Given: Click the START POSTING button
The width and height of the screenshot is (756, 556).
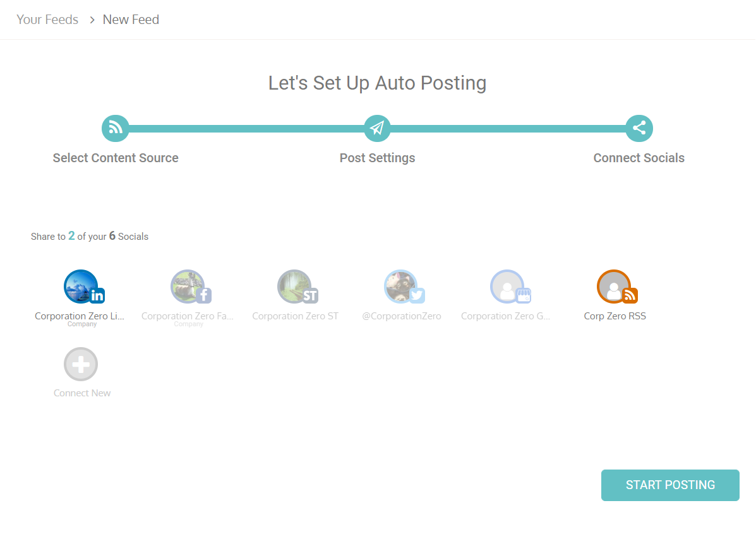Looking at the screenshot, I should (670, 485).
